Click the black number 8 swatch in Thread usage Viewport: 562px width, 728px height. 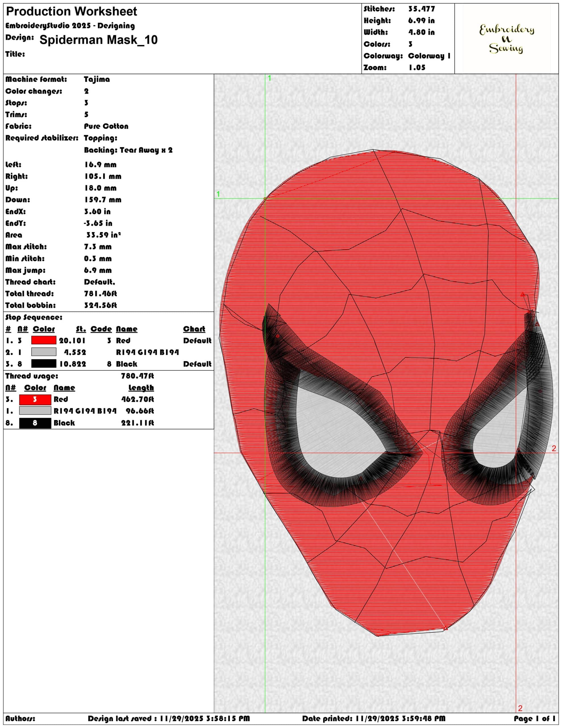coord(35,423)
